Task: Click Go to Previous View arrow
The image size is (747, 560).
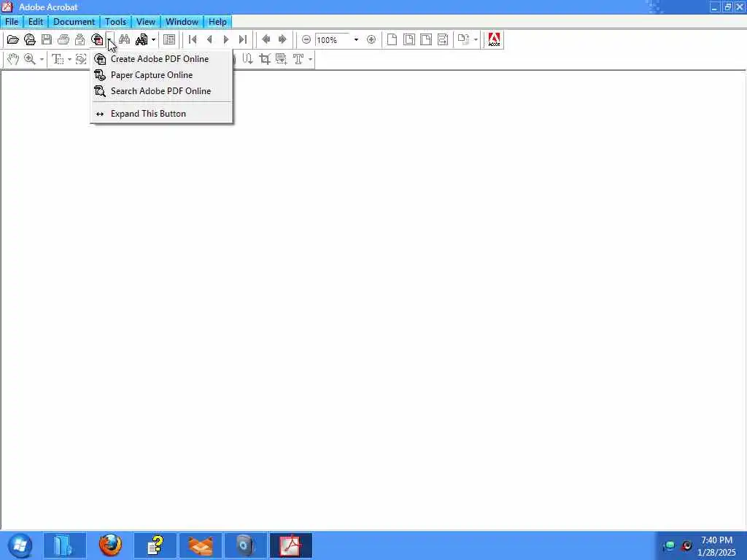Action: point(266,40)
